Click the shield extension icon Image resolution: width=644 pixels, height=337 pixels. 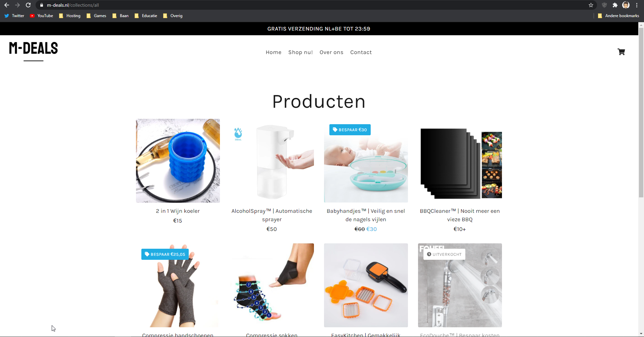pos(604,5)
